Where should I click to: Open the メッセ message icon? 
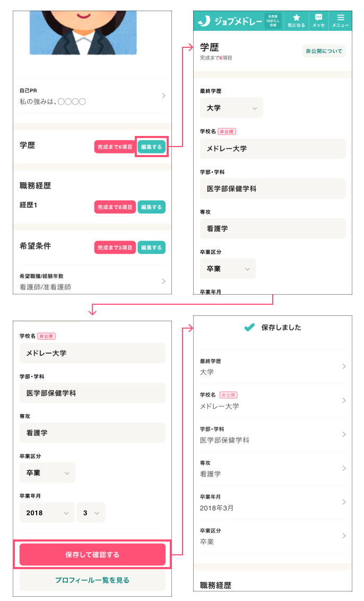(318, 20)
